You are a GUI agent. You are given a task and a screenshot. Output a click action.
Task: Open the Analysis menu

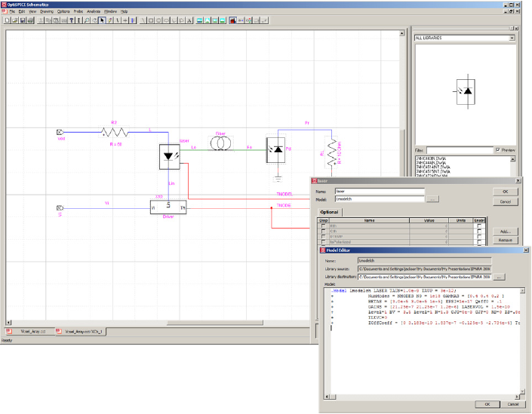tap(93, 12)
